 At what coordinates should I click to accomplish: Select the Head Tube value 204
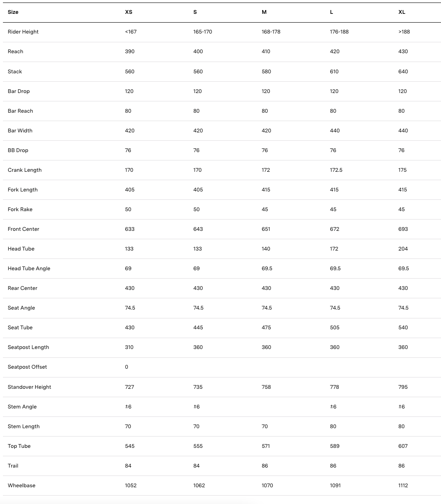[x=403, y=249]
